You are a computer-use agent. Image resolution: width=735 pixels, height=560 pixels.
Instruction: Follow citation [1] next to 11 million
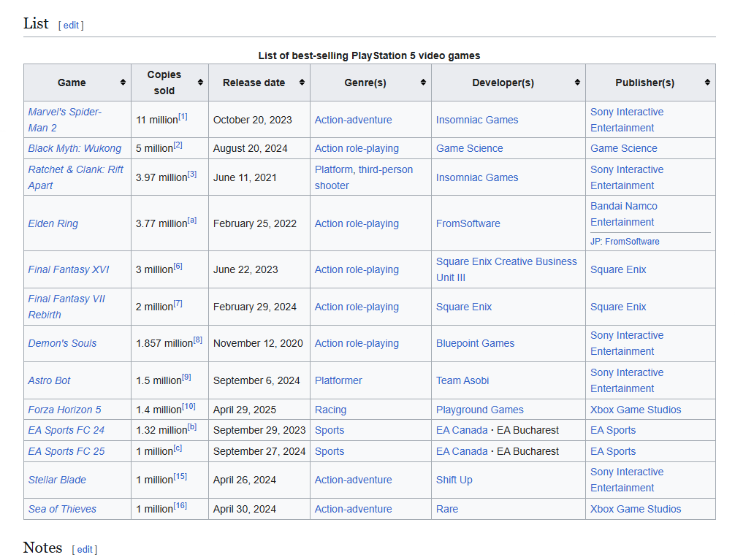click(183, 117)
